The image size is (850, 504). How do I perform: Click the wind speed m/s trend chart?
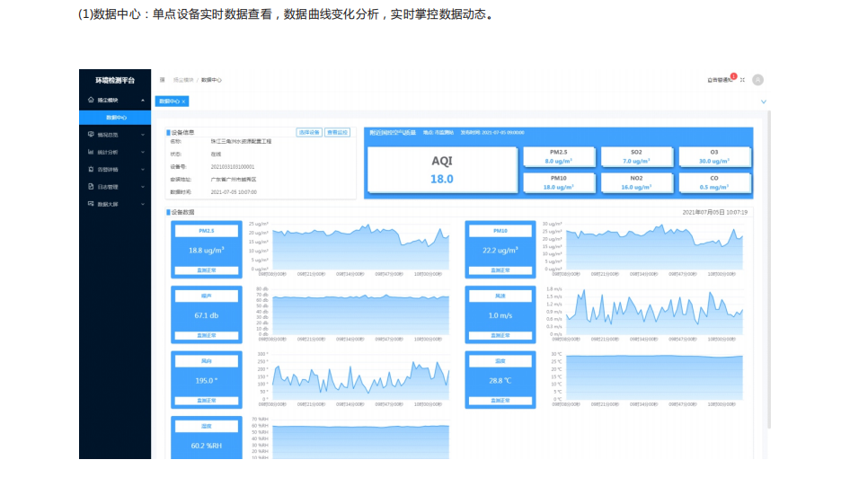(654, 313)
